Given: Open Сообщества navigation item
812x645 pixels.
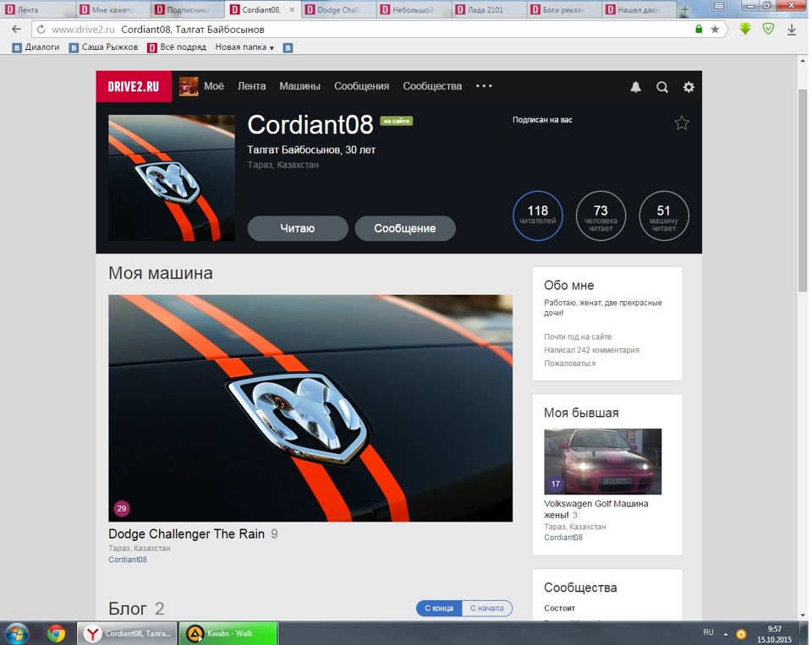Looking at the screenshot, I should click(x=432, y=86).
